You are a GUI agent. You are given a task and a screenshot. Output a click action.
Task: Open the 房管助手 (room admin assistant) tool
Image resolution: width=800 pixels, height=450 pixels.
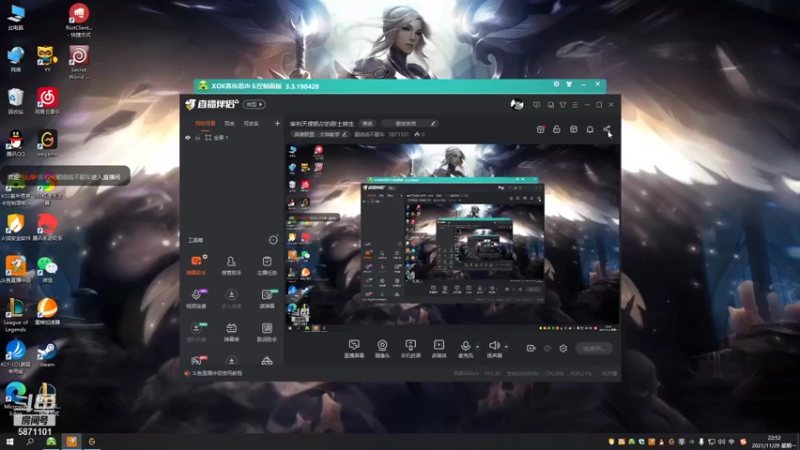[231, 265]
